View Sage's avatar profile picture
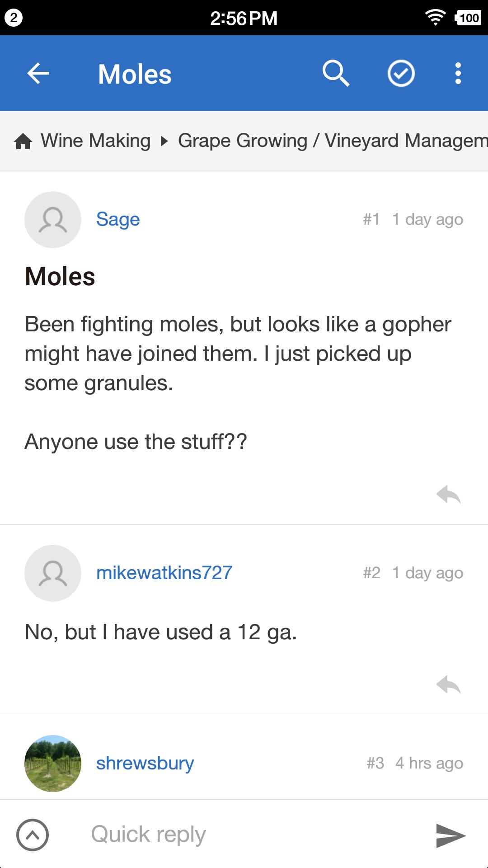Viewport: 488px width, 868px height. (53, 220)
